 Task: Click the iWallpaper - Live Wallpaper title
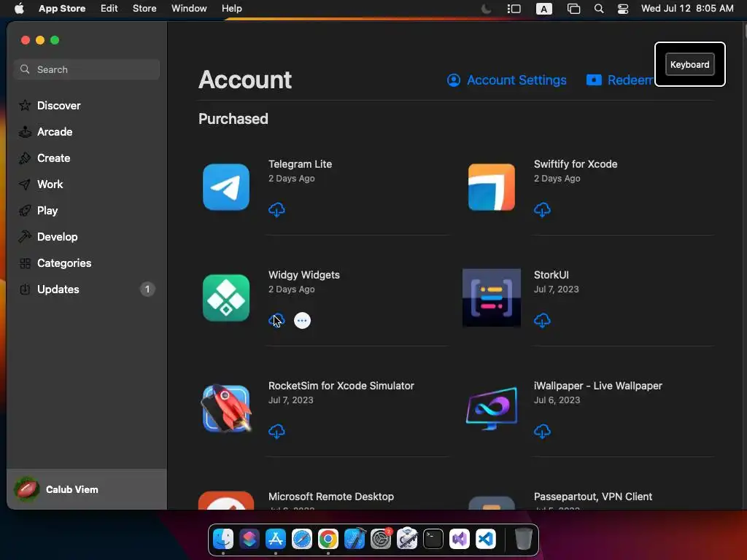598,386
